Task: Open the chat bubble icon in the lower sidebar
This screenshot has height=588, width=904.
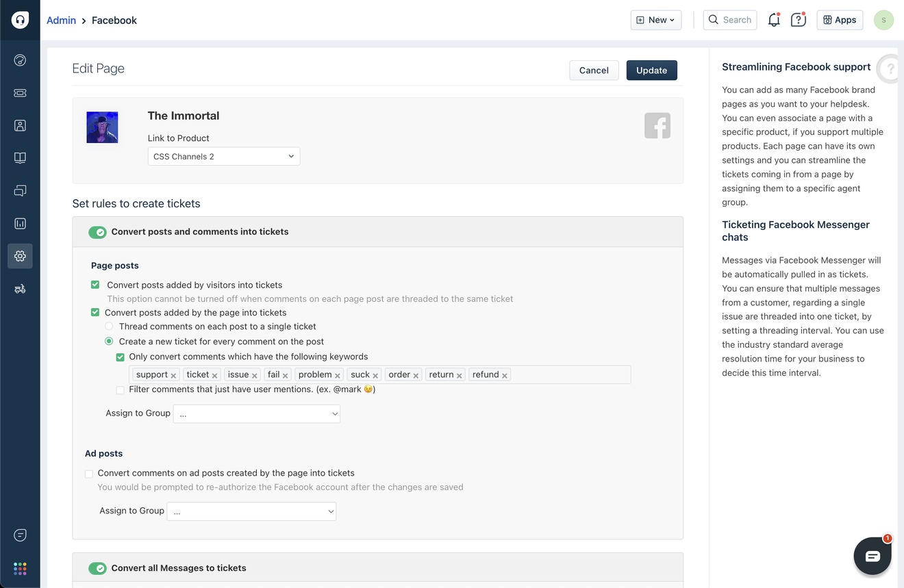Action: coord(20,535)
